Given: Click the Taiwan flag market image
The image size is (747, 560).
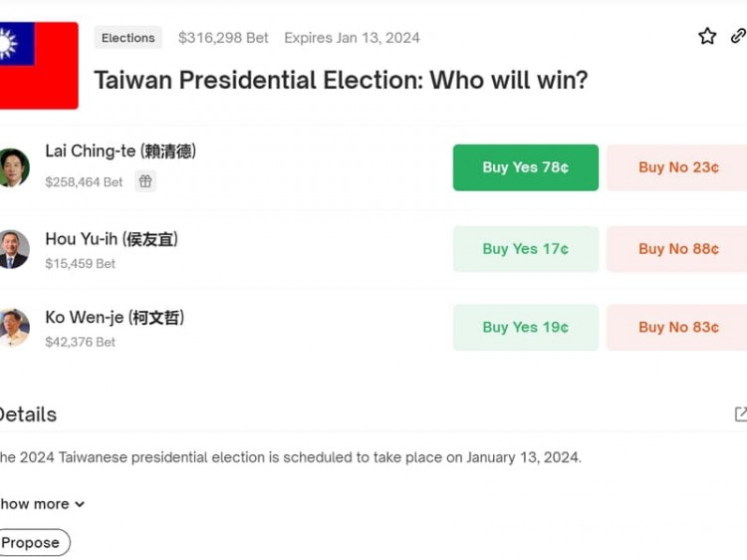Looking at the screenshot, I should pyautogui.click(x=39, y=66).
